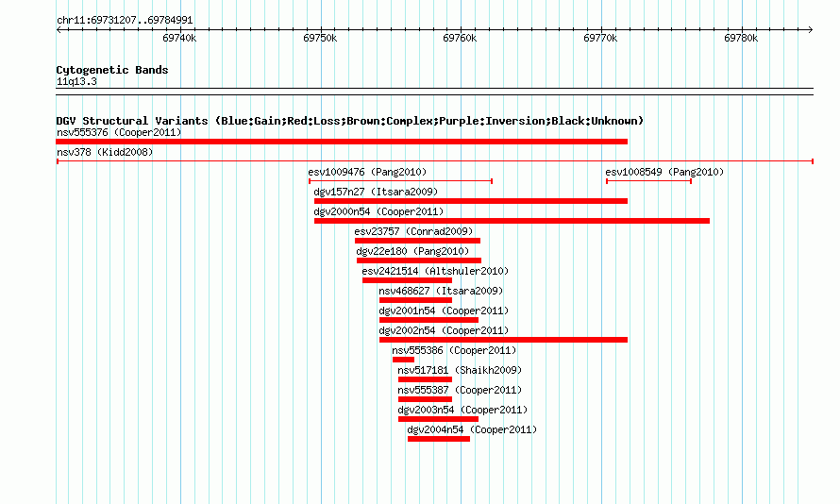Open the nsv517181 (Shaikh2009) label
Viewport: 840px width, 504px height.
pos(460,370)
